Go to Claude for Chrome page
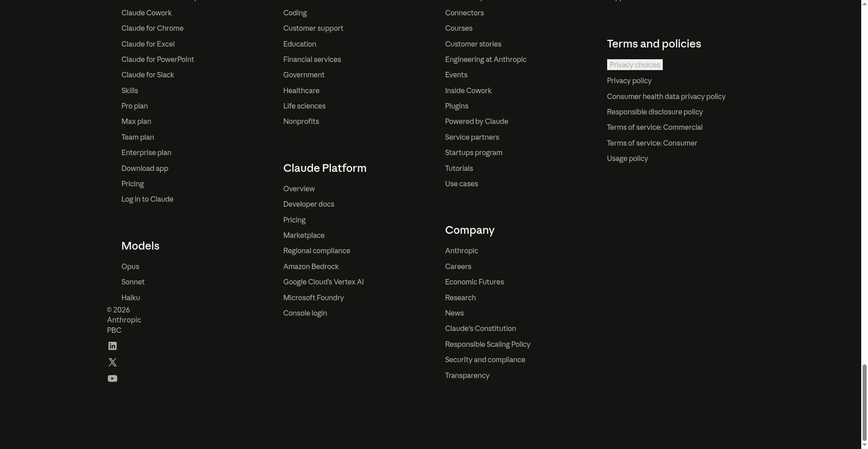The image size is (868, 449). [152, 28]
